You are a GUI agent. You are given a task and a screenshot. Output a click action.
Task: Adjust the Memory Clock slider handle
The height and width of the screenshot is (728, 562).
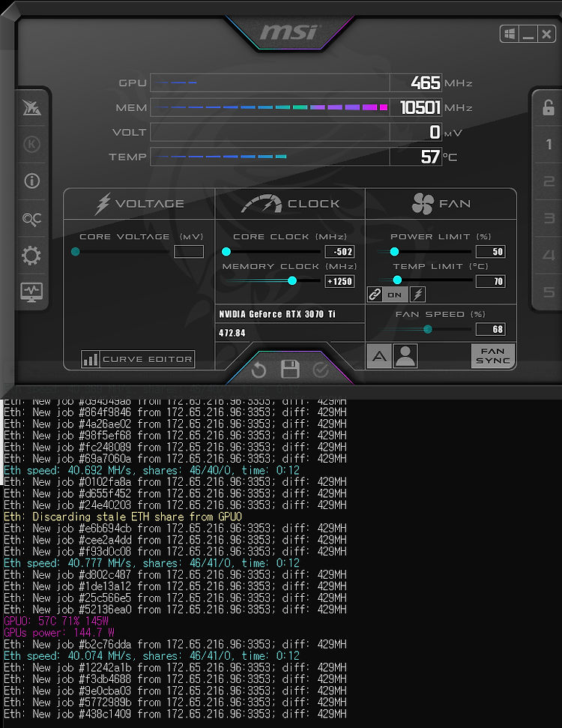click(x=292, y=281)
